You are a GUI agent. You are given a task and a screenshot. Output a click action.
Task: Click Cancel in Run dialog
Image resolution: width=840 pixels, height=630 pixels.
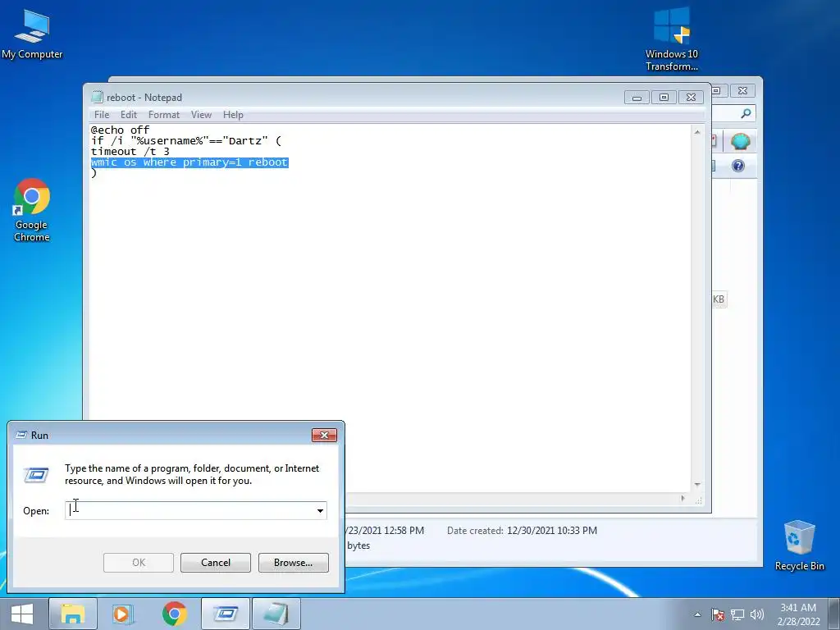[x=216, y=563]
